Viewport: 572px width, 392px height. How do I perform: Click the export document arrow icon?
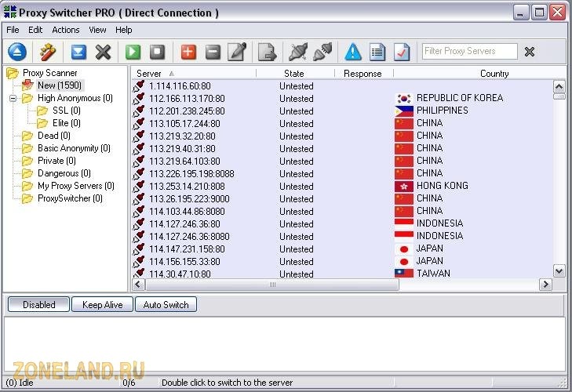pos(268,52)
